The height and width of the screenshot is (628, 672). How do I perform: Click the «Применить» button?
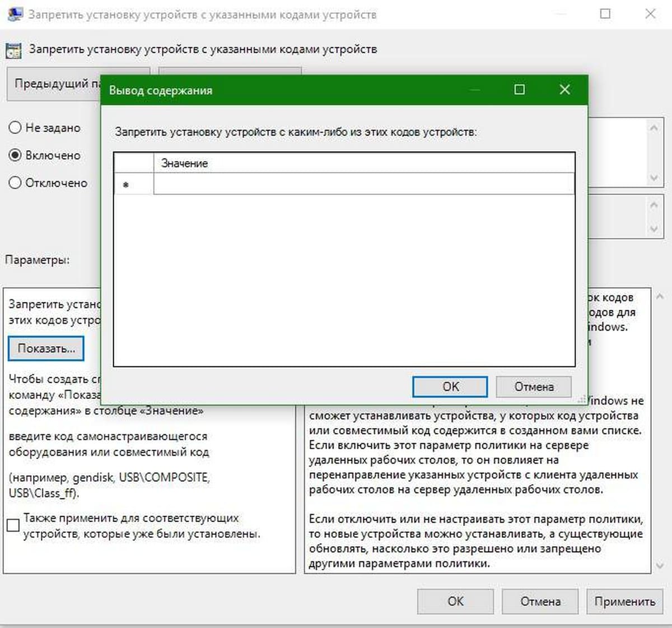tap(624, 602)
